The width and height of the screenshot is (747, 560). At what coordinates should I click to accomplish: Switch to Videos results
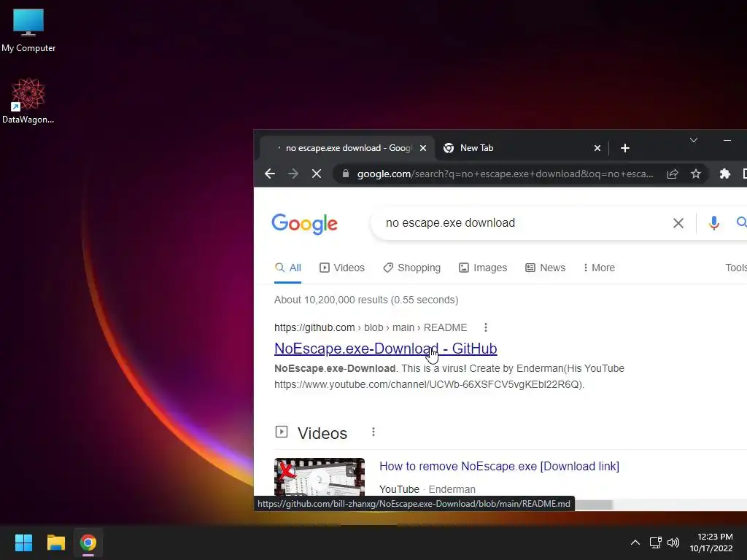(342, 268)
